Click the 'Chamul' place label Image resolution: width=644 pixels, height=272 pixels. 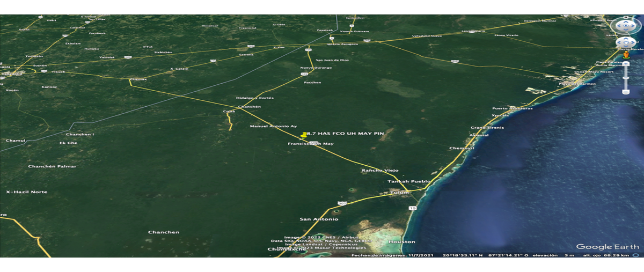coord(16,141)
